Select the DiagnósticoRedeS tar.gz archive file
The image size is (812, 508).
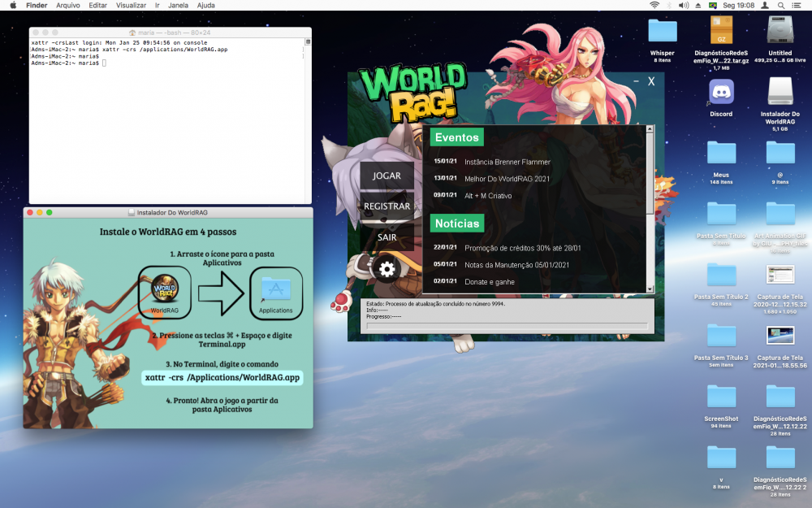pos(721,31)
